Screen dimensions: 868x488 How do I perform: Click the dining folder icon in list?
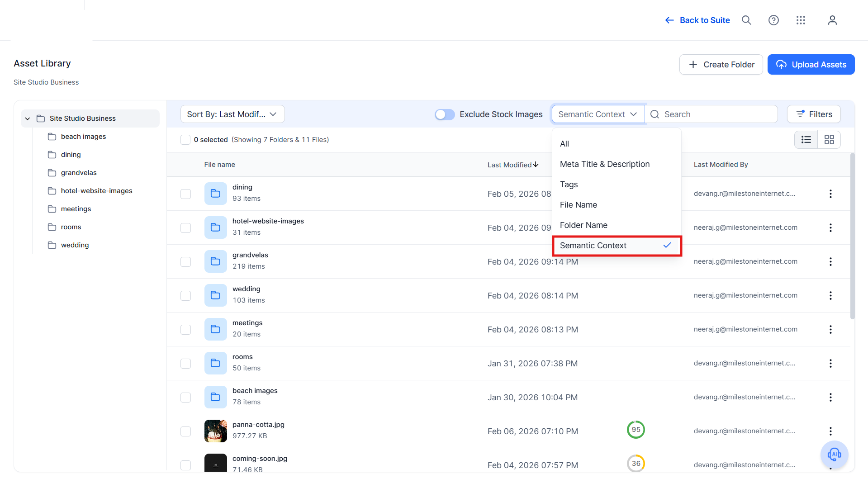[x=215, y=194]
